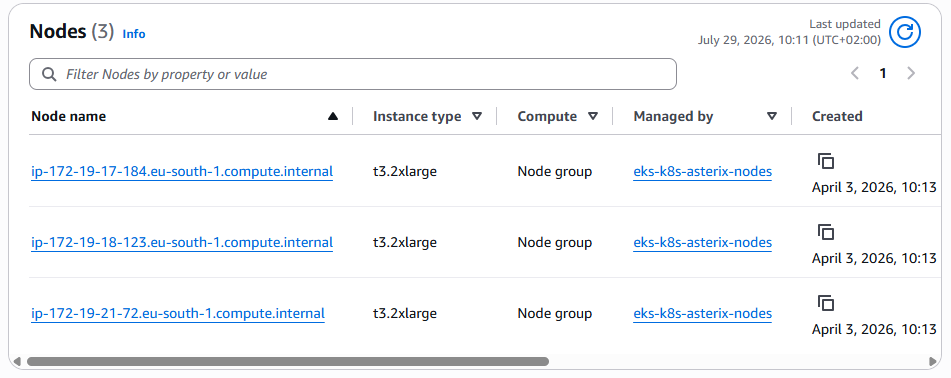Click the search magnifier icon in filter box

(x=49, y=74)
